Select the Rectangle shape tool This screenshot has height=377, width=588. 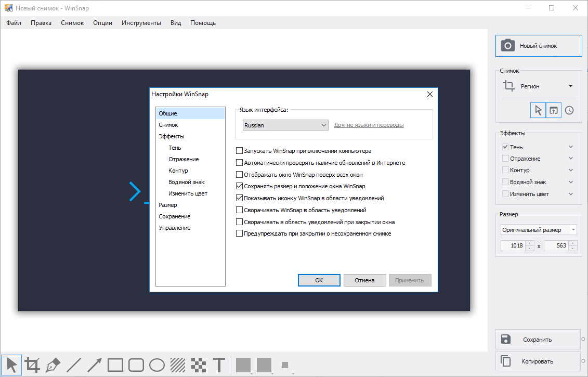pos(115,365)
